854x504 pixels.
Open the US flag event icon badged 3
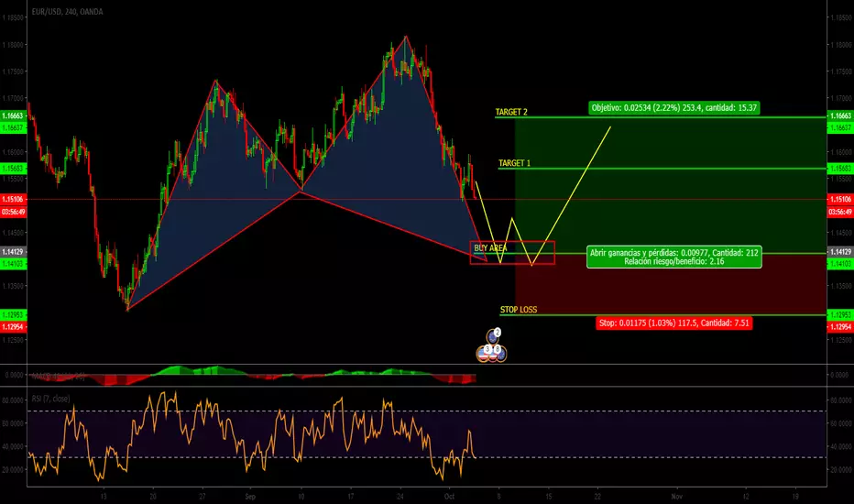483,353
